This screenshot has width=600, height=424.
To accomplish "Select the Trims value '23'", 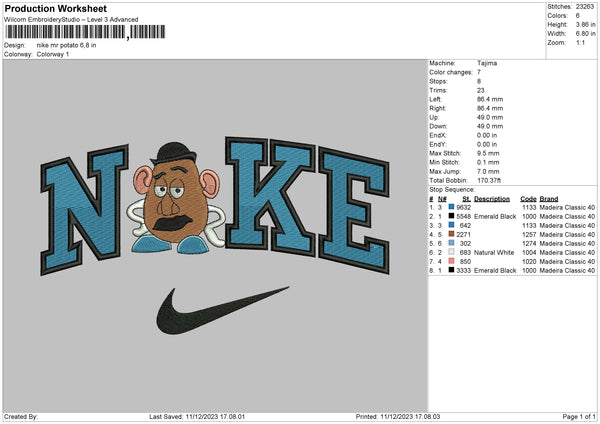I will [481, 90].
